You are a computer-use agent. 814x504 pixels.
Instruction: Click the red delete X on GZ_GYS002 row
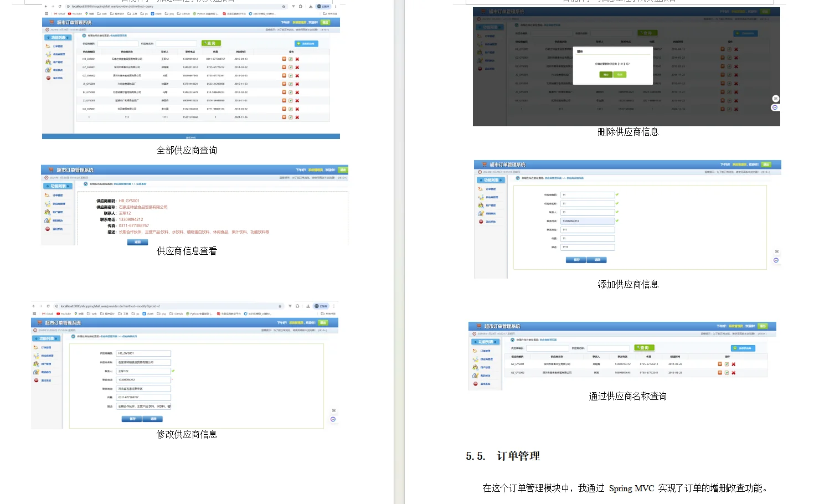click(297, 75)
